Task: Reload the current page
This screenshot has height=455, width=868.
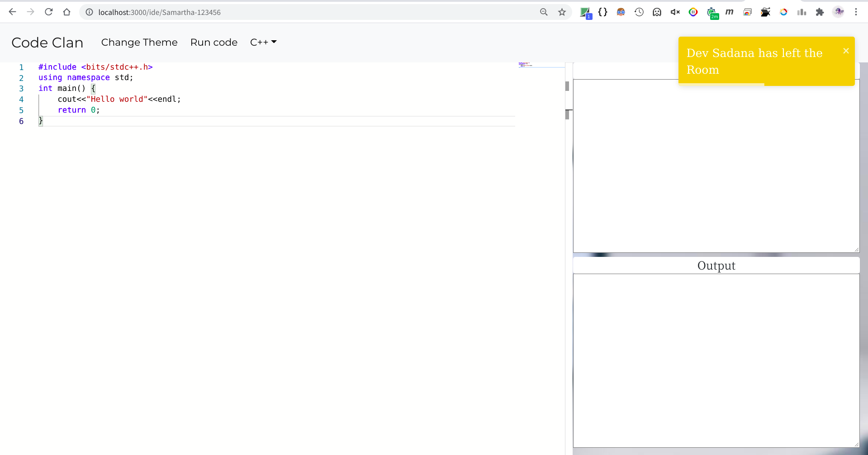Action: [49, 12]
